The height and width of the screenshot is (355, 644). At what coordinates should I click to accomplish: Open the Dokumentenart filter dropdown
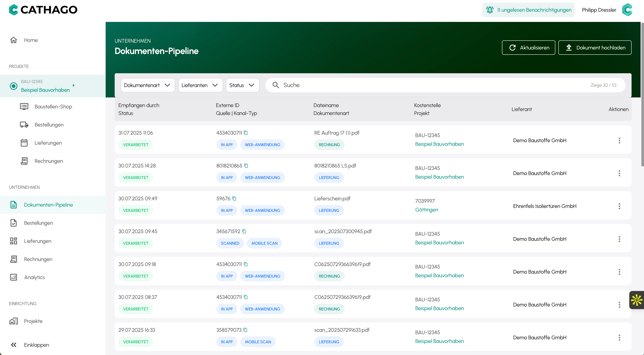coord(148,85)
